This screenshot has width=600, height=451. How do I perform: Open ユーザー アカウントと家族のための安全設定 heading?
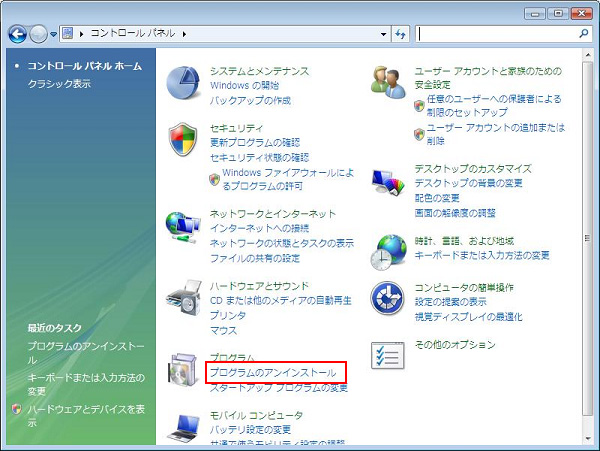(488, 78)
